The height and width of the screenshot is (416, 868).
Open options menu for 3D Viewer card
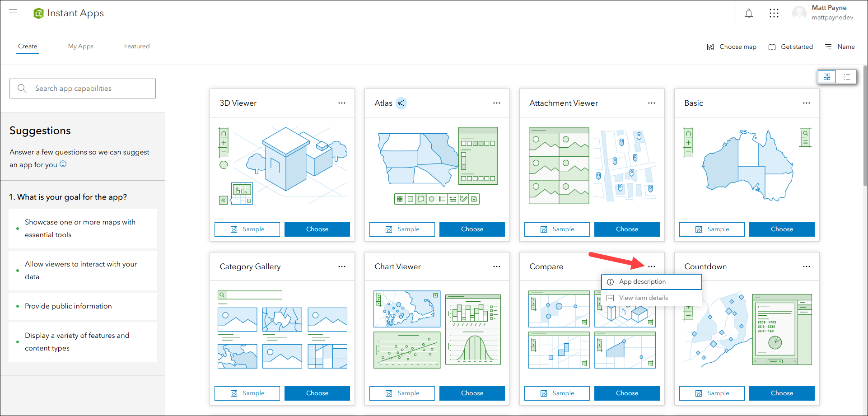(x=342, y=103)
